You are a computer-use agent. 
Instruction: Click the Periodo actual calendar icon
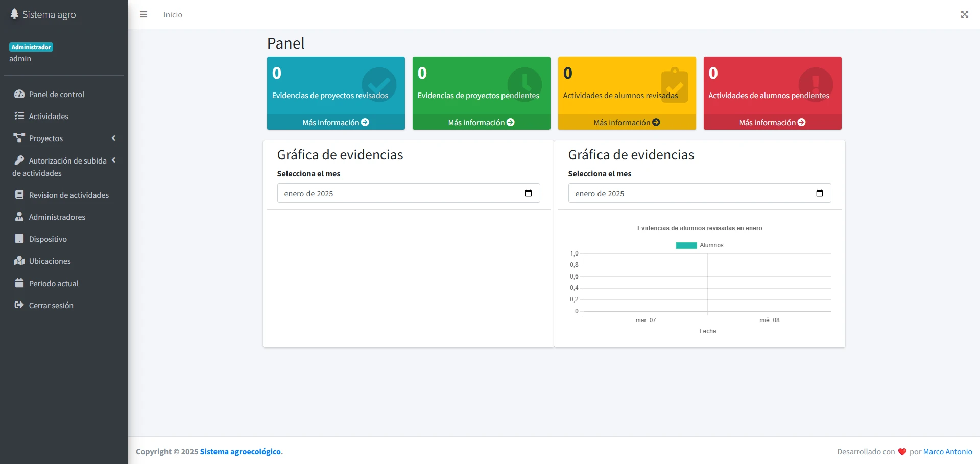[x=19, y=283]
